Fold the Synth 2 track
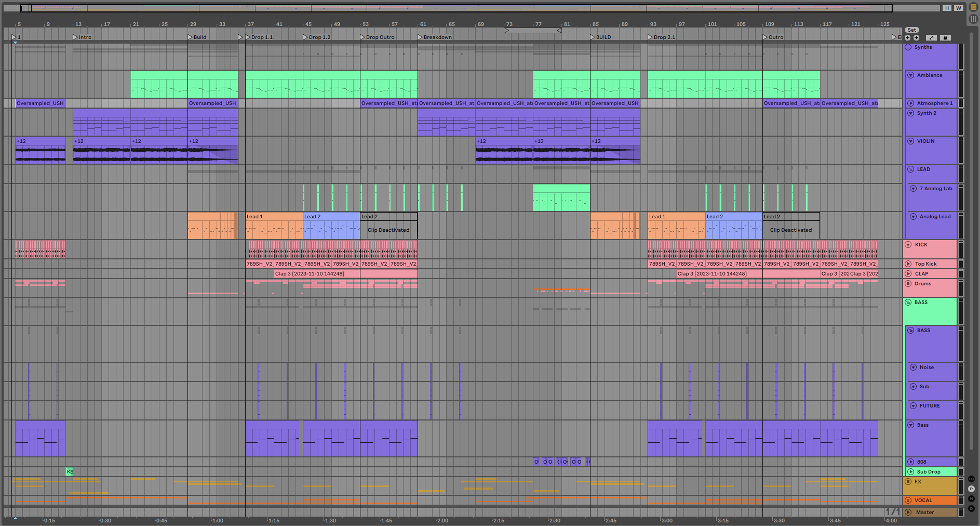This screenshot has height=526, width=980. (x=910, y=113)
